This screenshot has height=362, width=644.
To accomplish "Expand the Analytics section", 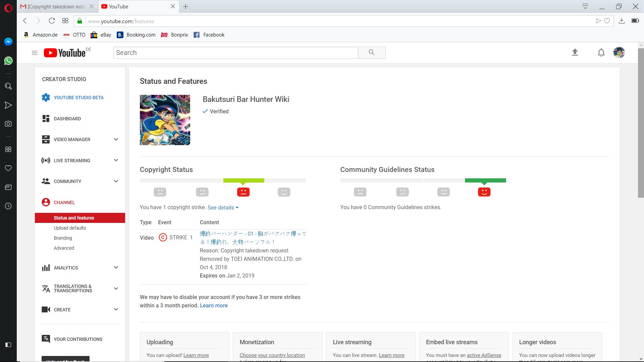I will click(x=116, y=267).
